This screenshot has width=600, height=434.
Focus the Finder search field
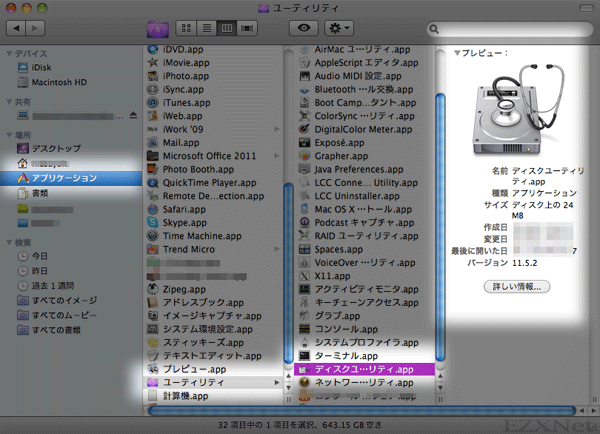pos(510,29)
